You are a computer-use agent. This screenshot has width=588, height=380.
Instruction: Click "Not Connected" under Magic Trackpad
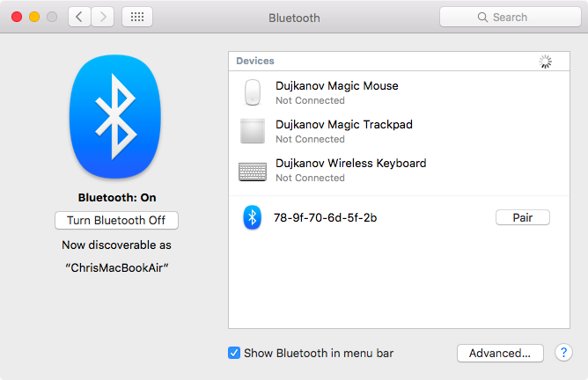(x=310, y=139)
